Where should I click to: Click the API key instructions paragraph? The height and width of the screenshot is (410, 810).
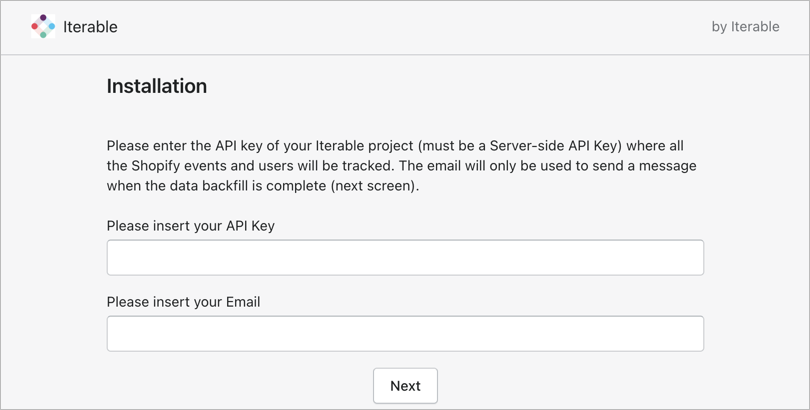401,166
